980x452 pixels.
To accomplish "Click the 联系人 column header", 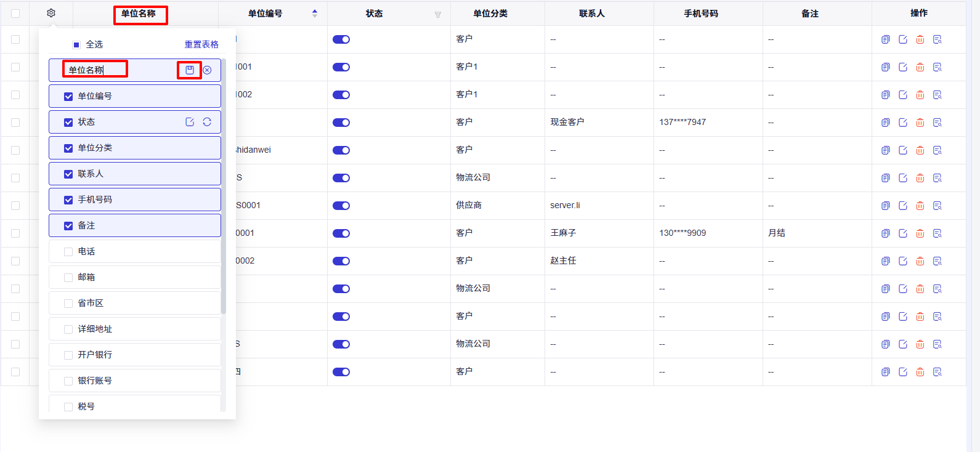I will [592, 13].
